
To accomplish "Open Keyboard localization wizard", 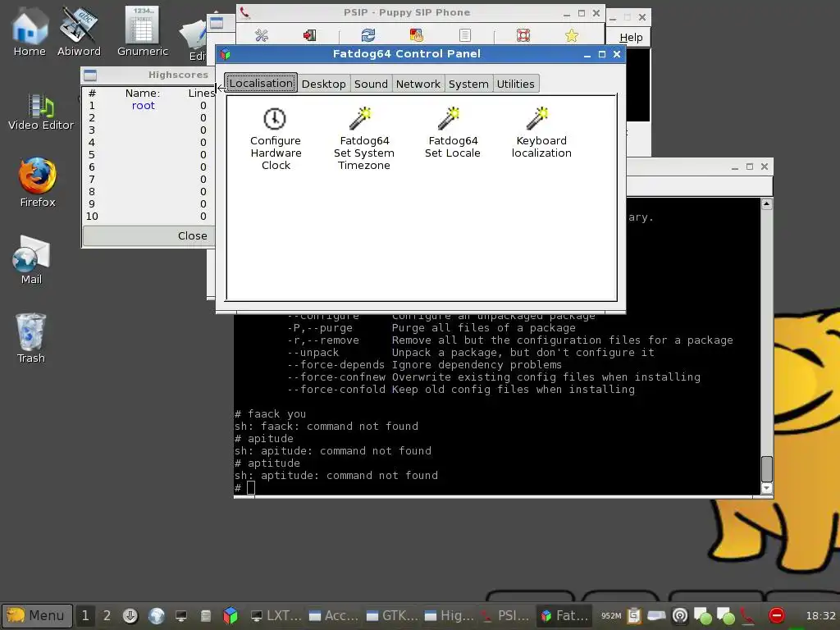I will (x=541, y=134).
